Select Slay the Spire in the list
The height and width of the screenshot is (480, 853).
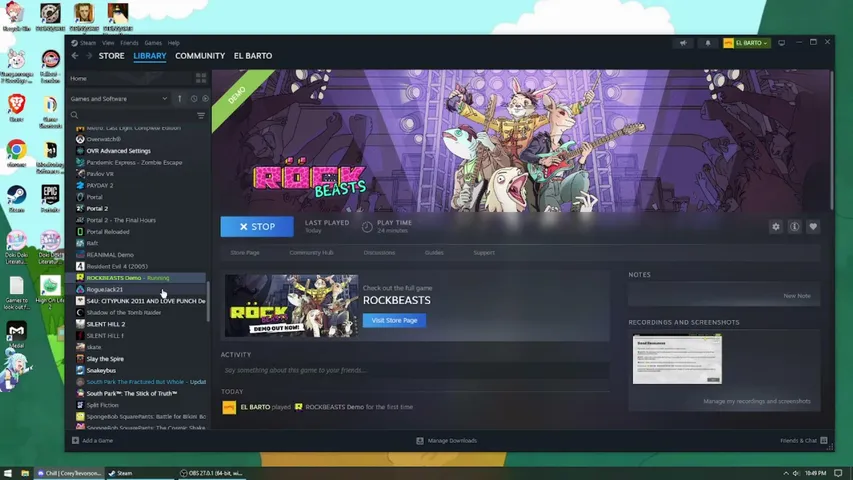click(105, 359)
